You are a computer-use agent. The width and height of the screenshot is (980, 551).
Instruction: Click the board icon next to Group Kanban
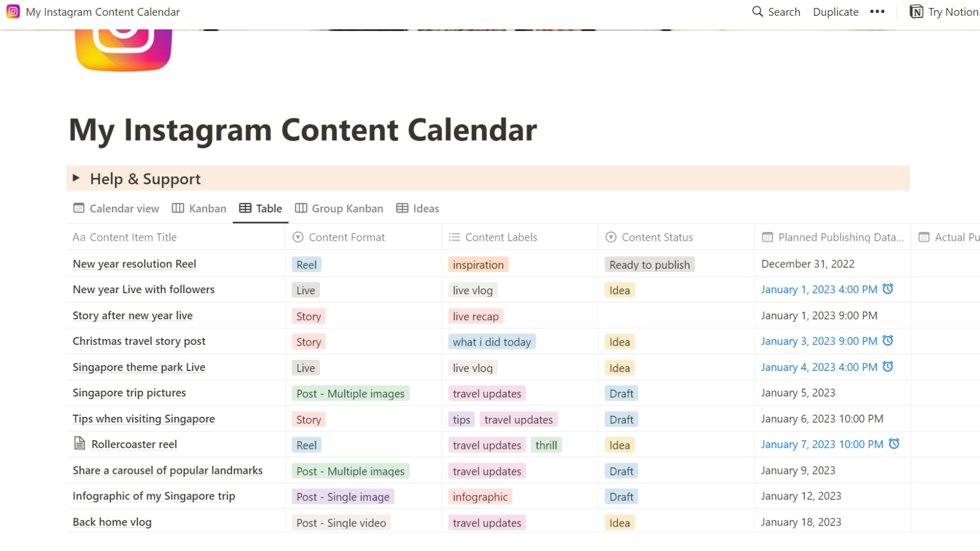coord(301,208)
